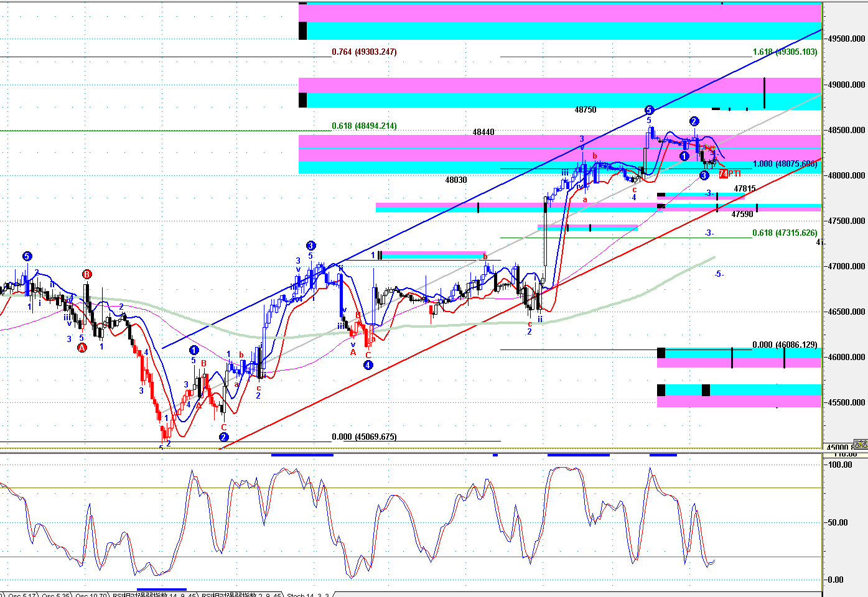
Task: Click the 48440 price annotation
Action: click(x=483, y=132)
